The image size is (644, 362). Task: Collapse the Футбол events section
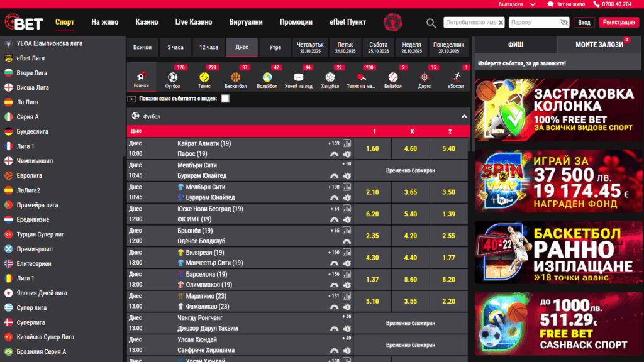(464, 116)
